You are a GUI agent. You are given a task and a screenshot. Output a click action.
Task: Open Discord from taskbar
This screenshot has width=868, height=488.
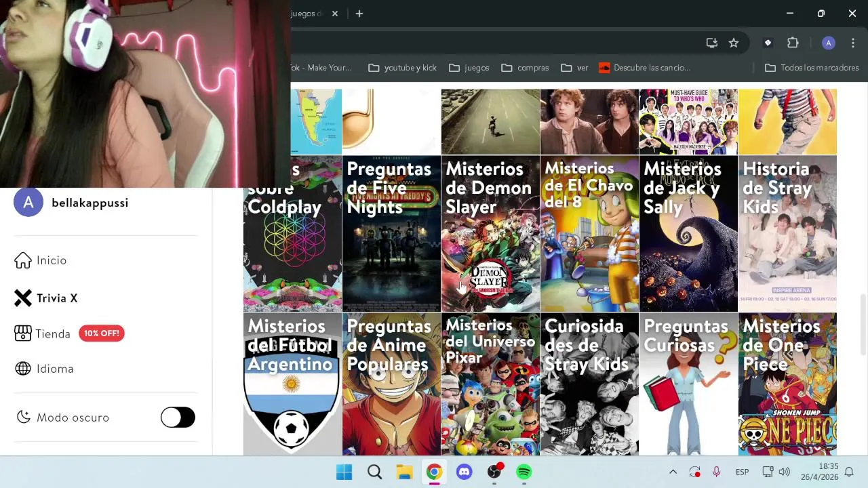coord(464,472)
